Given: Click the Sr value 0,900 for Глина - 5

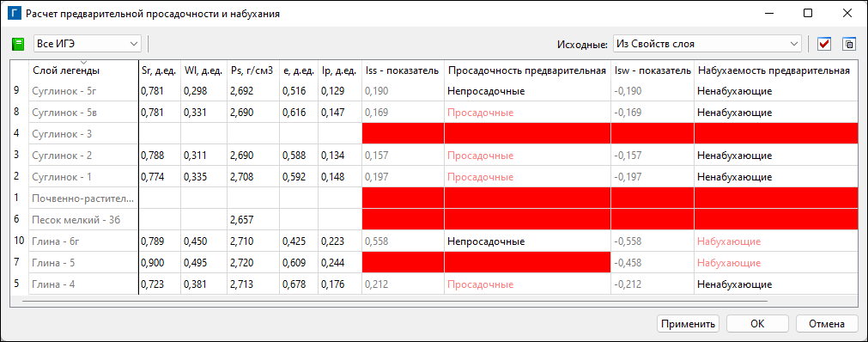Looking at the screenshot, I should (152, 263).
